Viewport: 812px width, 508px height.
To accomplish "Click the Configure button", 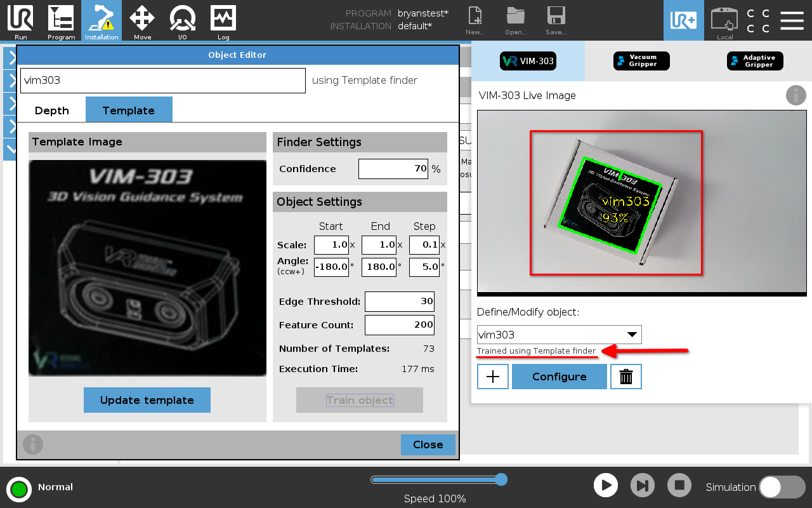I will [x=560, y=377].
